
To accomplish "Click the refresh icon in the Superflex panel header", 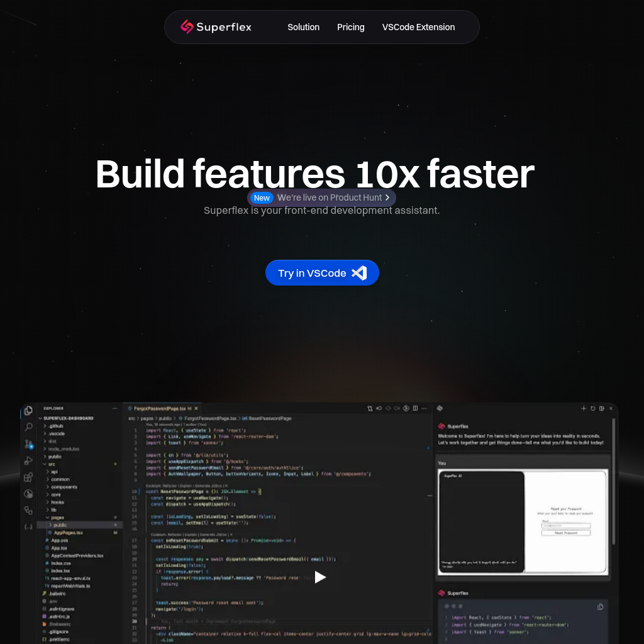I will tap(592, 409).
